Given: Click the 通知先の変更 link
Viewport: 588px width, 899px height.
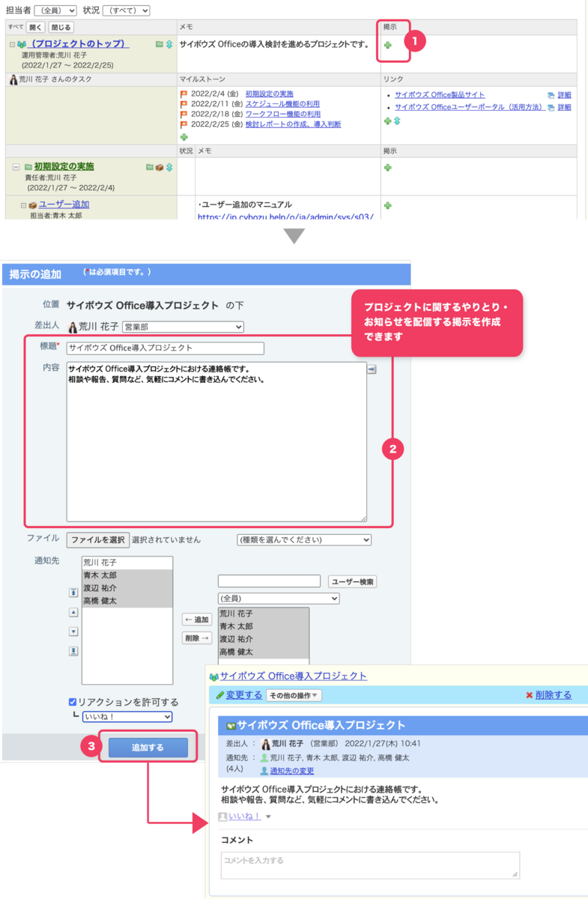Looking at the screenshot, I should tap(292, 771).
